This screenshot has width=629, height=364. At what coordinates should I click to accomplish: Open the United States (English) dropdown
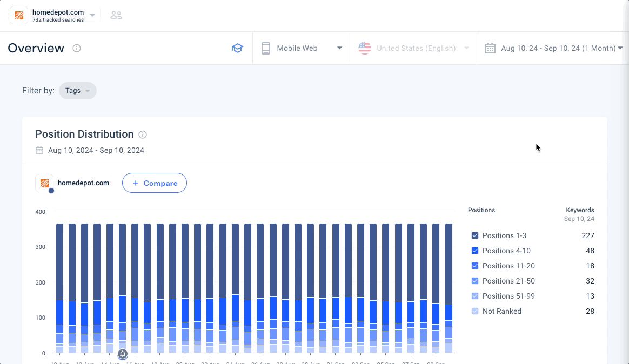(413, 48)
